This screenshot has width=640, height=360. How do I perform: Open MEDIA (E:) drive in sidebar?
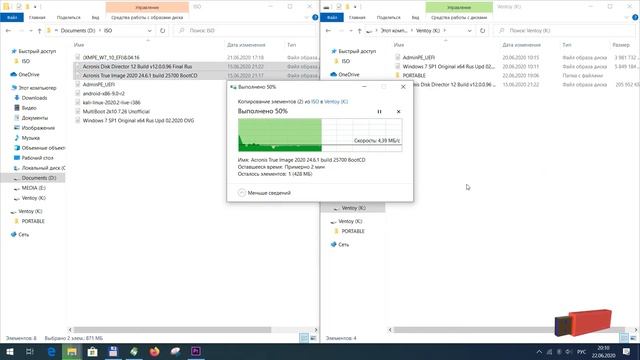(x=33, y=188)
